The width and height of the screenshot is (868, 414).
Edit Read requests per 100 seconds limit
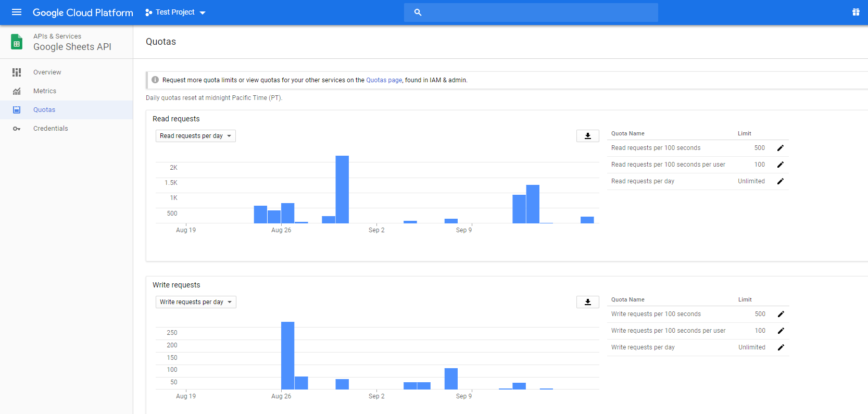[x=780, y=148]
